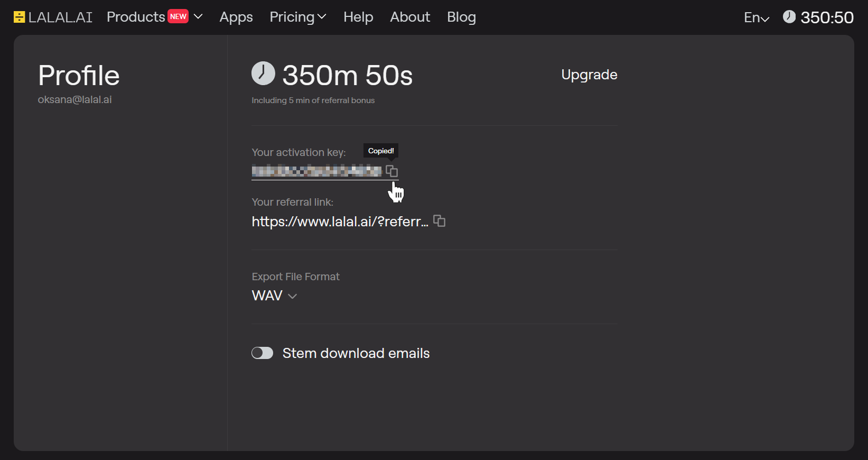868x460 pixels.
Task: Click the yellow LALAL.AI logo icon
Action: tap(19, 17)
